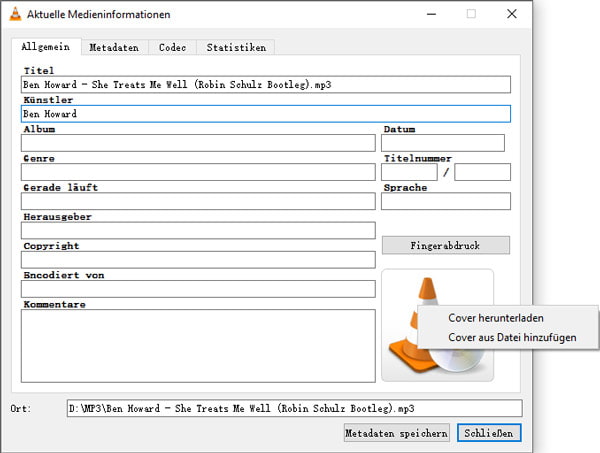Click the 'Encodiert von' input field
The image size is (600, 453).
pos(198,289)
